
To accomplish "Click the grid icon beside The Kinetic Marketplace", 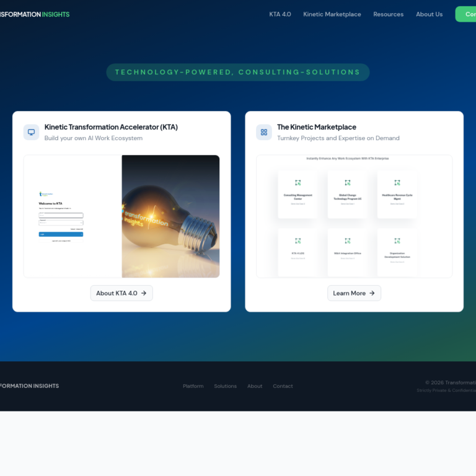I will (x=264, y=133).
